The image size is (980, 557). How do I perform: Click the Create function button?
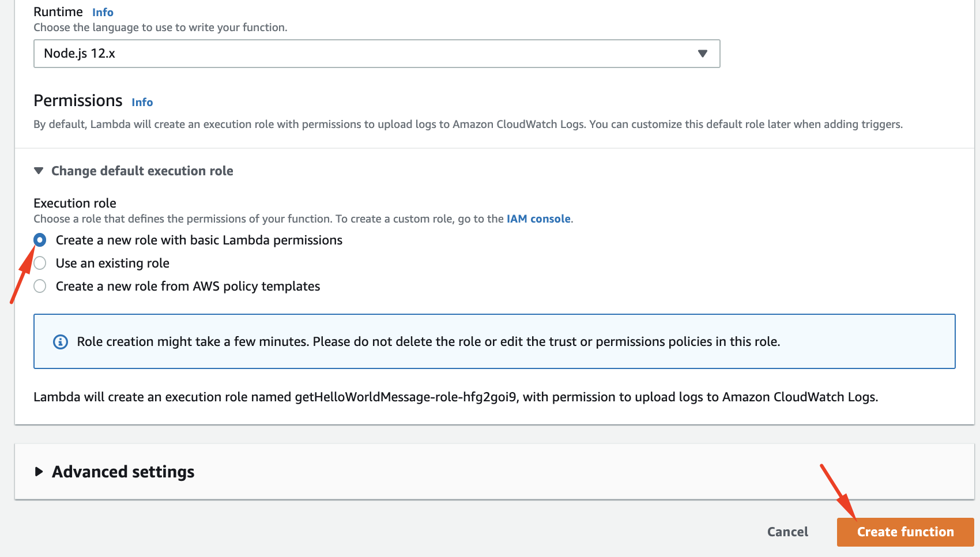(904, 532)
